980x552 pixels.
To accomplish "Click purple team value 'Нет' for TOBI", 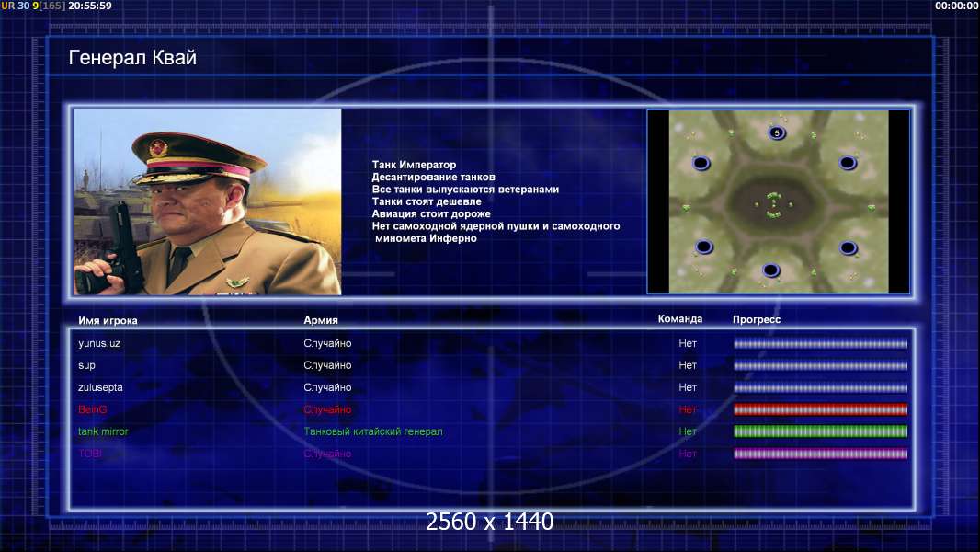I will click(688, 454).
